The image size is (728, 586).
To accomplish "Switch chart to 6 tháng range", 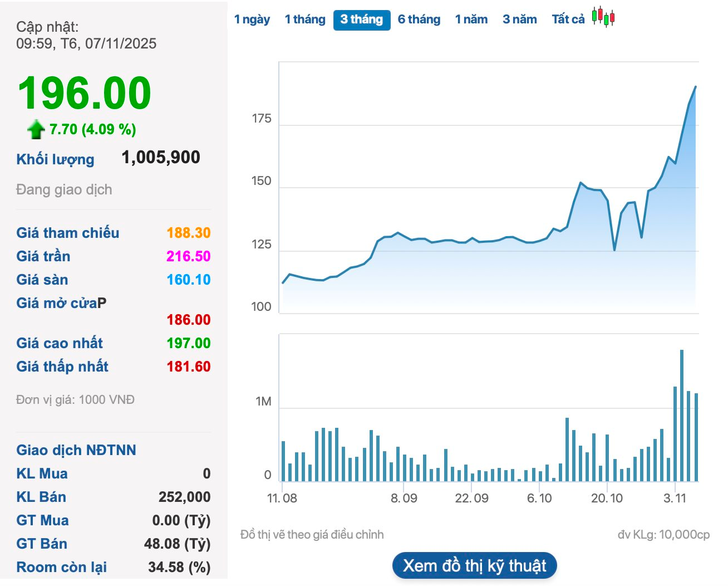I will 419,19.
